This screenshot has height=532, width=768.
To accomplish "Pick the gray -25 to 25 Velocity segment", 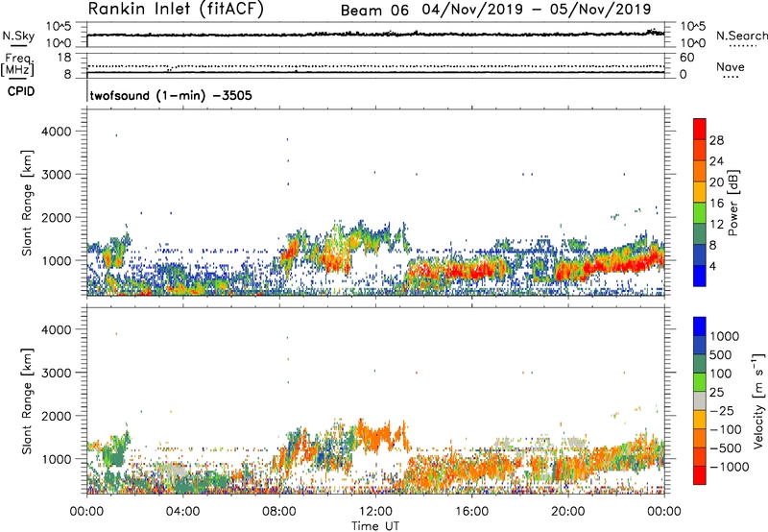I will [700, 401].
